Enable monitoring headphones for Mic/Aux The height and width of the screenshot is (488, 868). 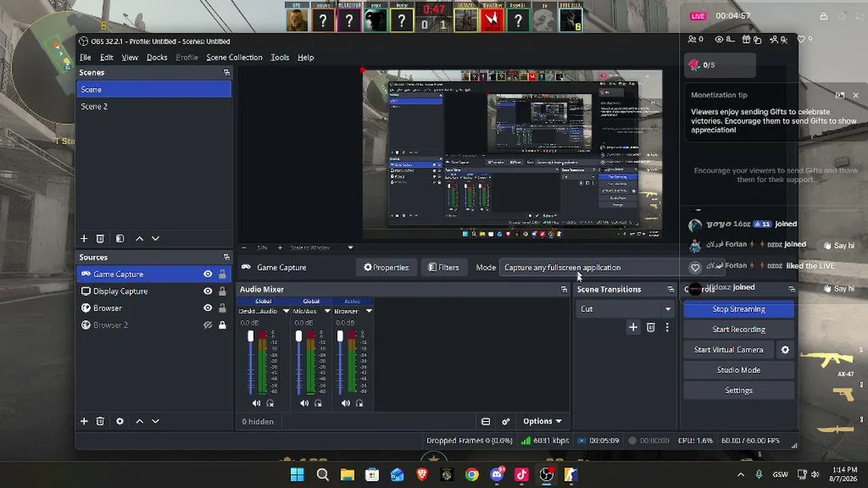click(318, 403)
